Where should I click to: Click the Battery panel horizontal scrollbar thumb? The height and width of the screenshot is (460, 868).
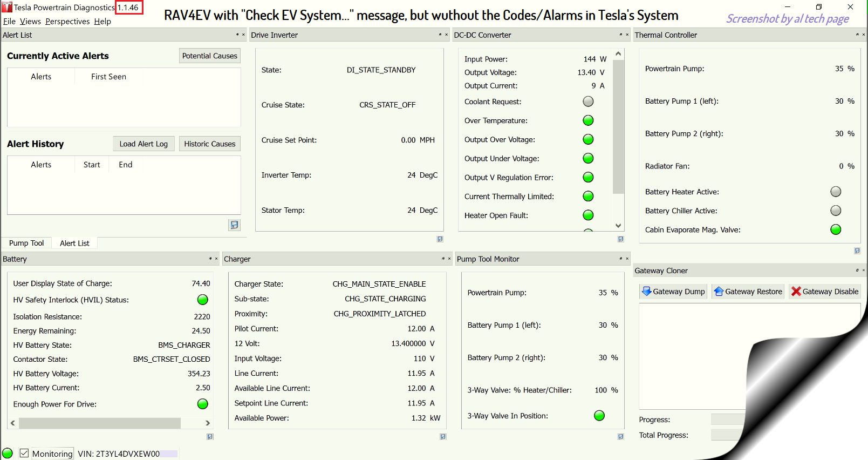(x=100, y=423)
